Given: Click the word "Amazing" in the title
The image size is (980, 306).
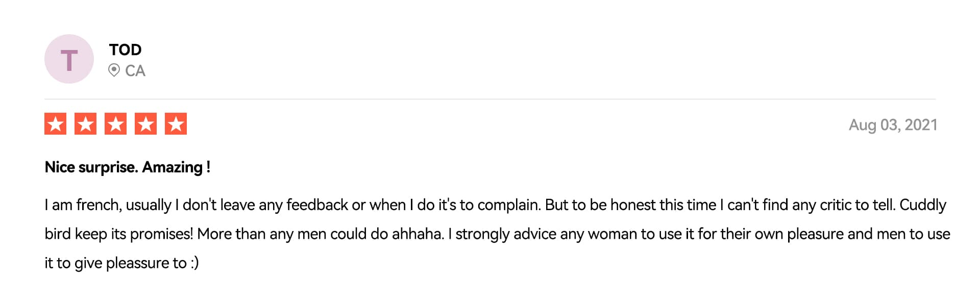Looking at the screenshot, I should pos(172,167).
